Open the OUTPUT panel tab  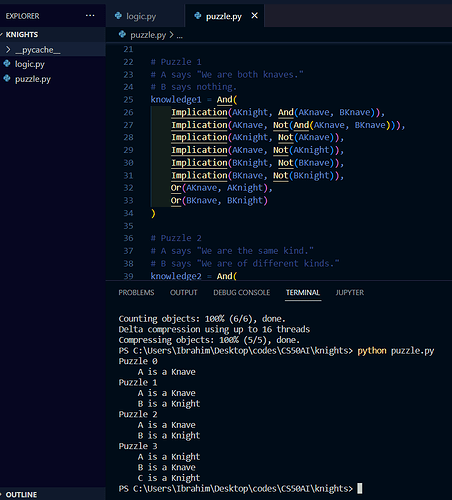point(184,293)
